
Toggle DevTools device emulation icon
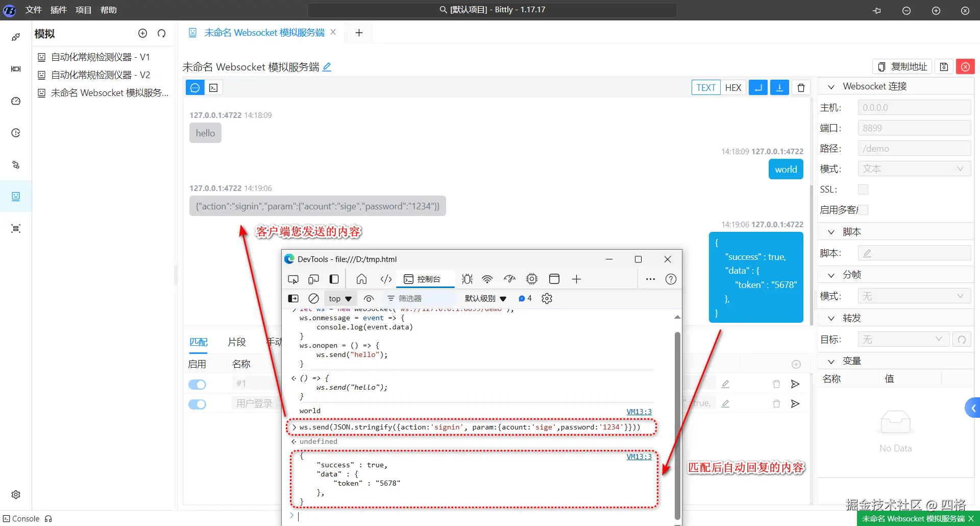coord(313,279)
